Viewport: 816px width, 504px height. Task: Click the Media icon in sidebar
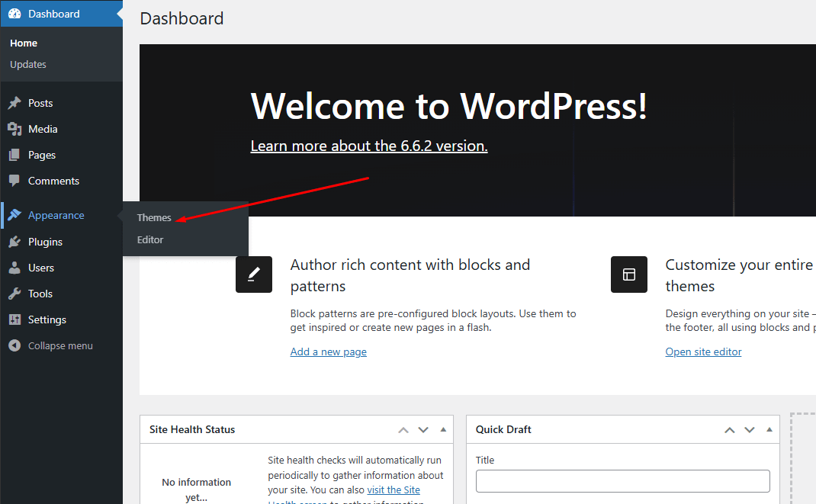click(x=14, y=129)
